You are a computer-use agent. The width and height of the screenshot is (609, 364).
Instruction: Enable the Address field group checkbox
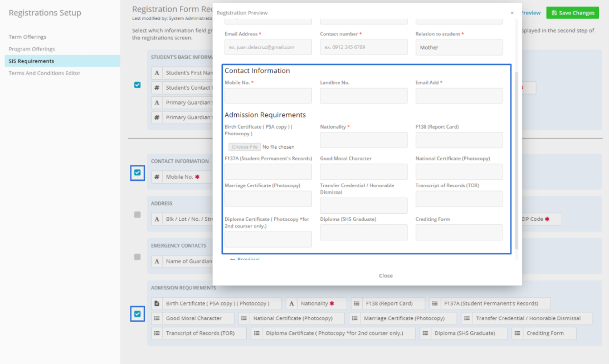click(x=138, y=215)
